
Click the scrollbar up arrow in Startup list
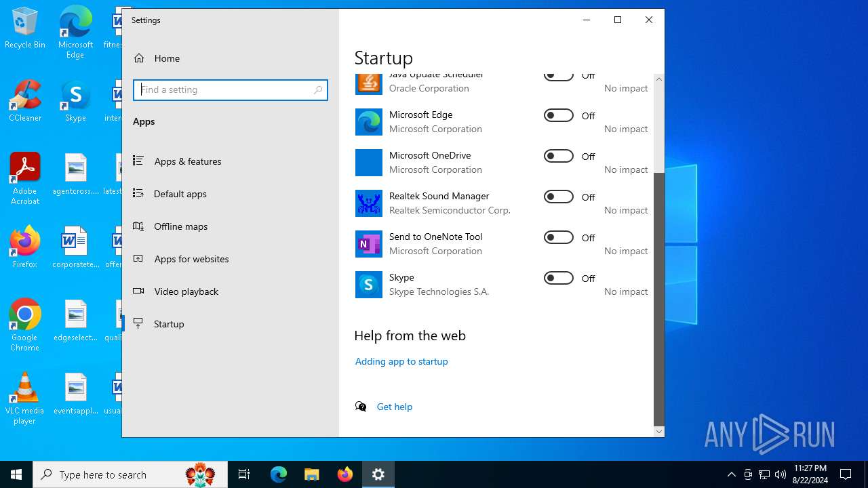tap(659, 79)
